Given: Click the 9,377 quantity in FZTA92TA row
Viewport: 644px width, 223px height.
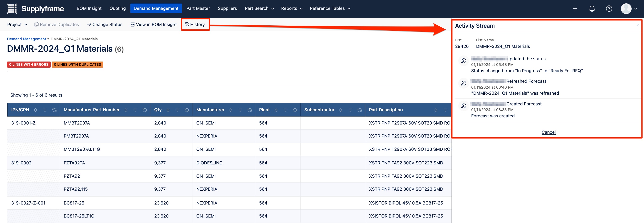Looking at the screenshot, I should point(160,163).
